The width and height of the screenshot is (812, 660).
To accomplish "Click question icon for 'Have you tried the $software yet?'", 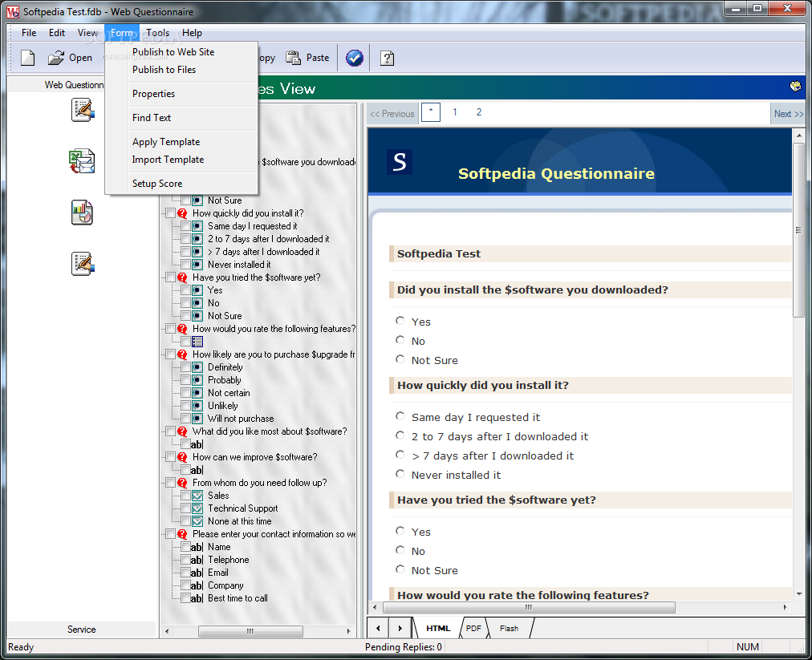I will coord(182,277).
